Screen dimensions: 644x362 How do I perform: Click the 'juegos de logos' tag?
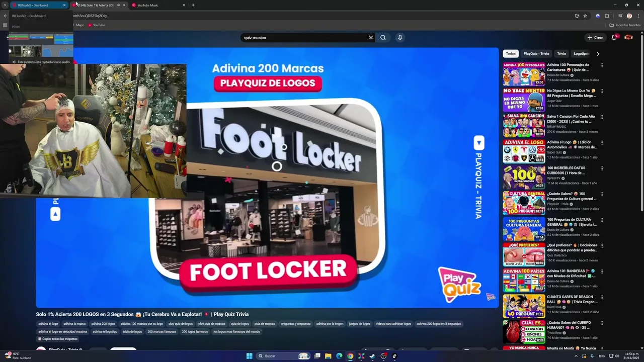[x=360, y=324]
